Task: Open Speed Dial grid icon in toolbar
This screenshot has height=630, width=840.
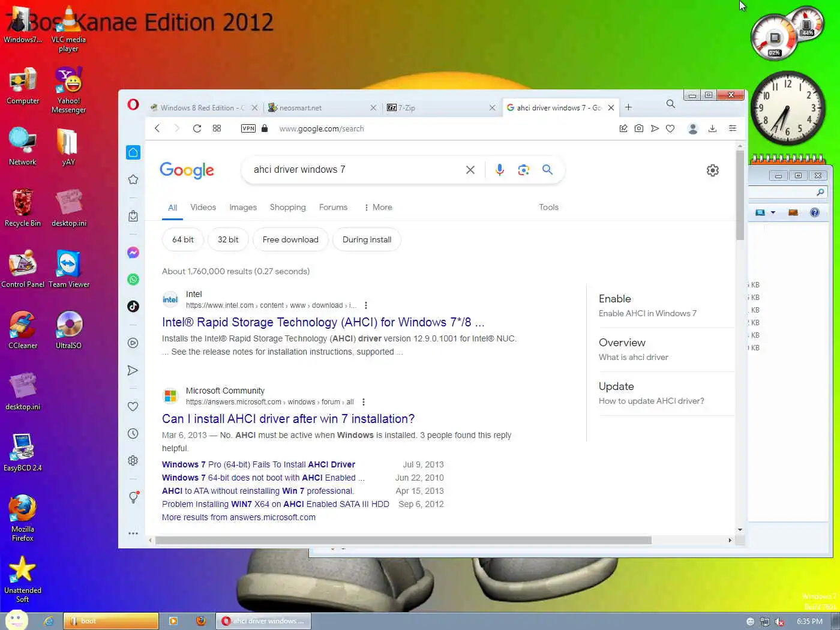Action: [x=217, y=128]
